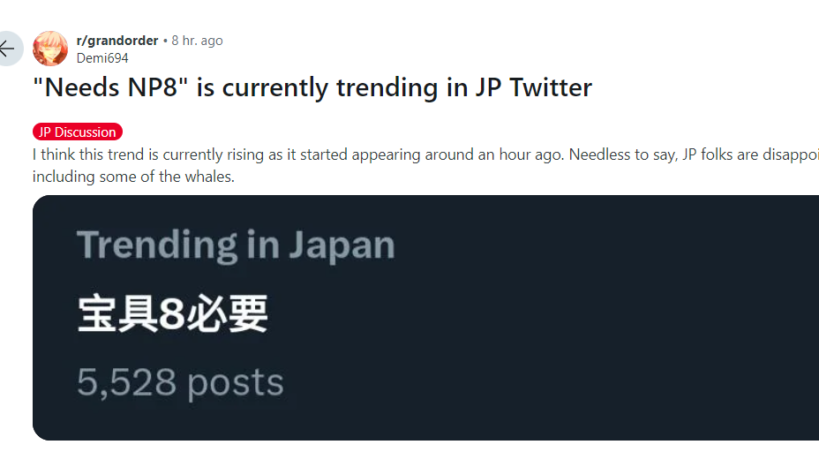The image size is (819, 452).
Task: Click the "Trending in Japan" heading in image
Action: coord(235,245)
